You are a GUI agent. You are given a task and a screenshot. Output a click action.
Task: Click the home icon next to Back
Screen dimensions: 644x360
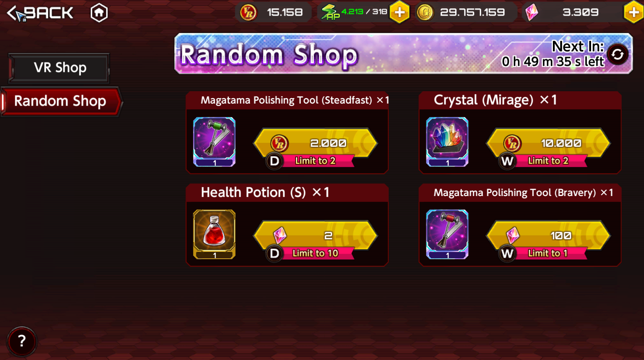(x=99, y=13)
